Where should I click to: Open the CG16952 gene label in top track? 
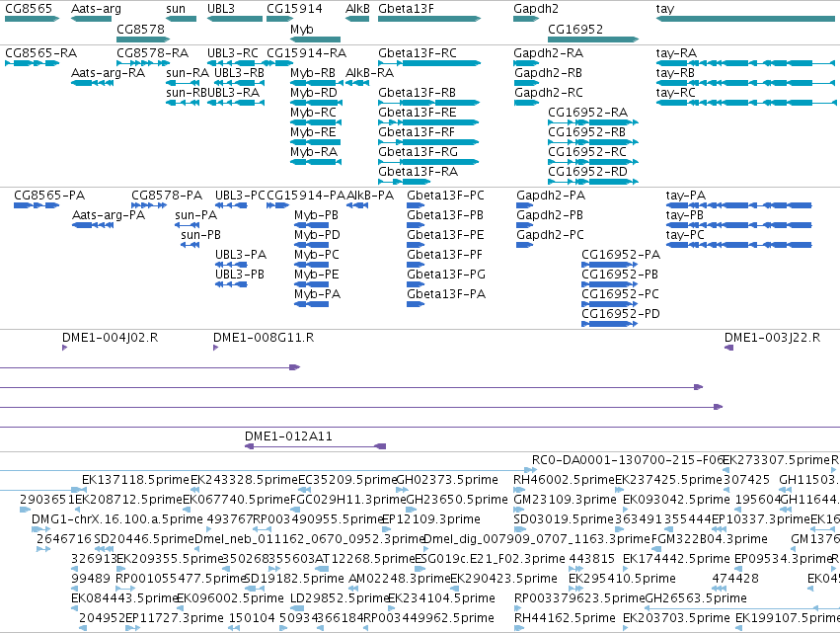coord(575,29)
